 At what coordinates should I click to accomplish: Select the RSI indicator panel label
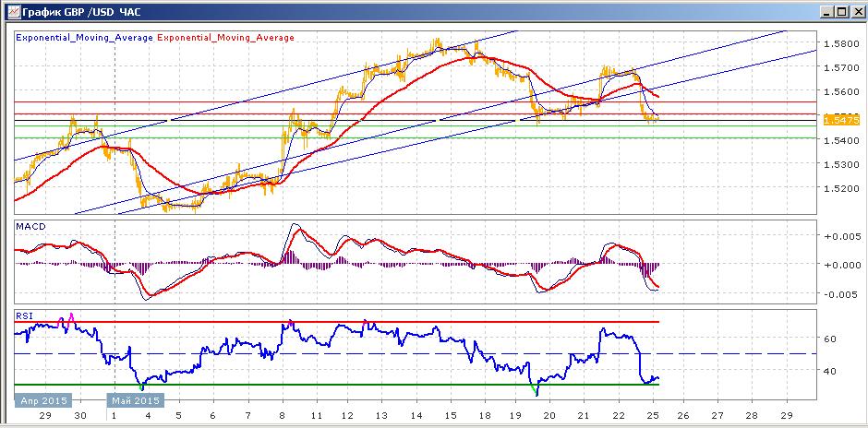point(24,316)
